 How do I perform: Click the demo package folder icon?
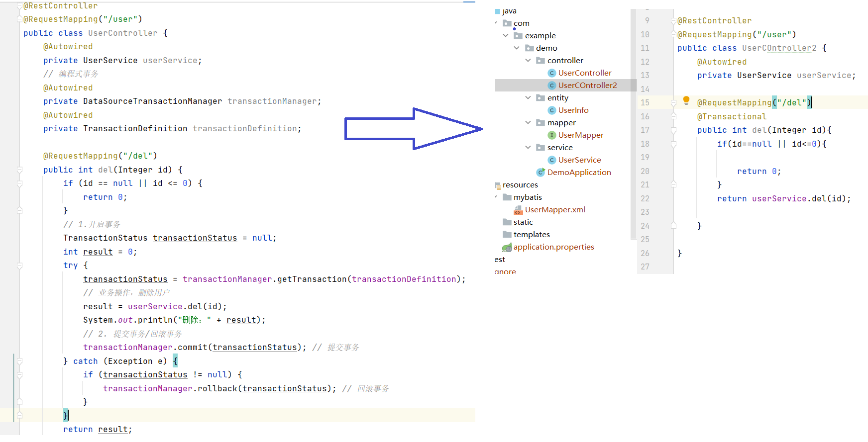click(x=530, y=48)
